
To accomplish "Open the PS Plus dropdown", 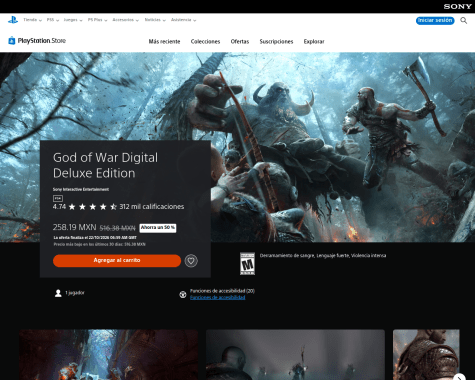I will click(97, 20).
